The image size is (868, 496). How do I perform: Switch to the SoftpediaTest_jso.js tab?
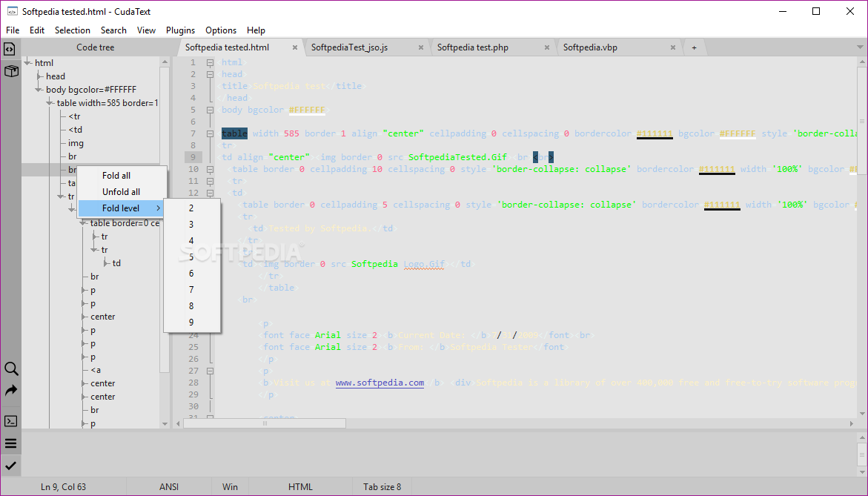pyautogui.click(x=349, y=47)
